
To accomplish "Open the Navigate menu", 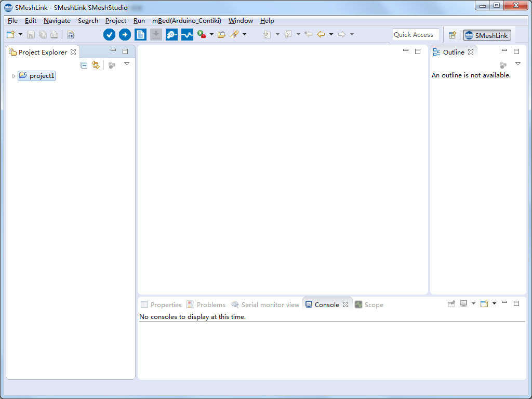I will [x=57, y=21].
